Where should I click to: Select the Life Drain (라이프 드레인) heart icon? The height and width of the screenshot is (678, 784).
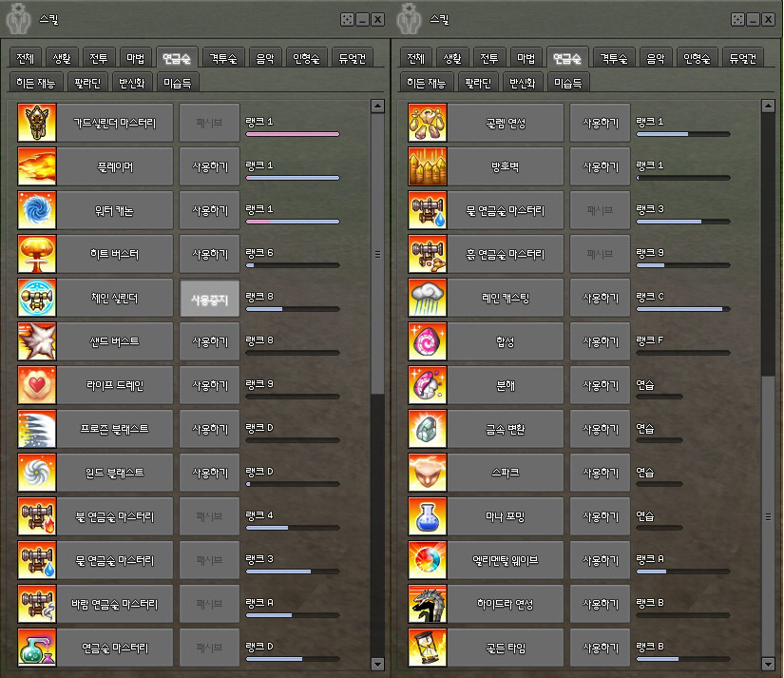37,385
